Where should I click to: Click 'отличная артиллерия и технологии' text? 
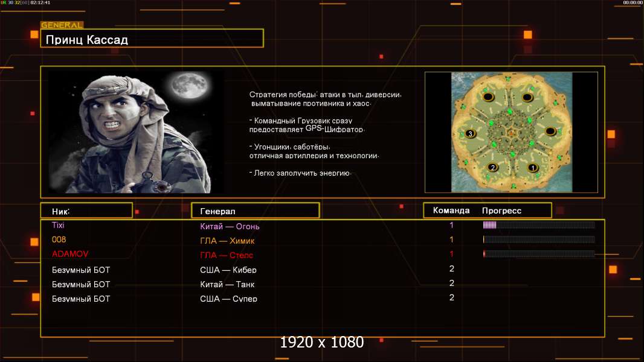point(314,156)
